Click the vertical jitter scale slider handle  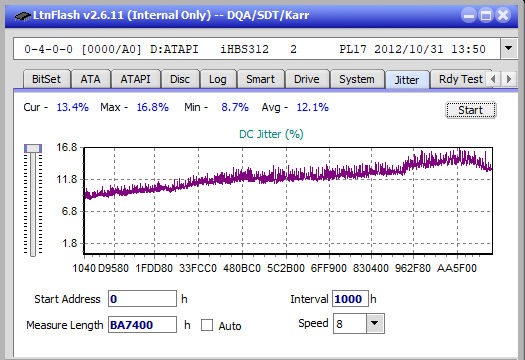pos(33,148)
